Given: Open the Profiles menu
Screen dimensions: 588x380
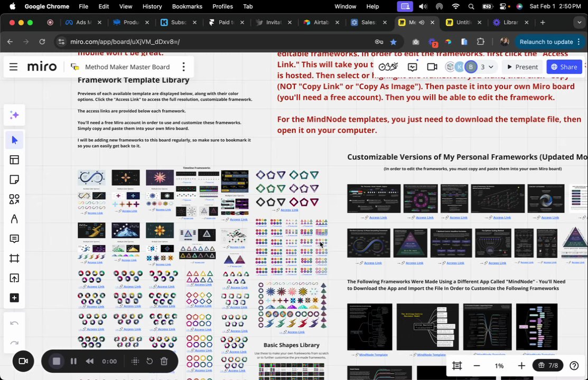Looking at the screenshot, I should tap(222, 6).
